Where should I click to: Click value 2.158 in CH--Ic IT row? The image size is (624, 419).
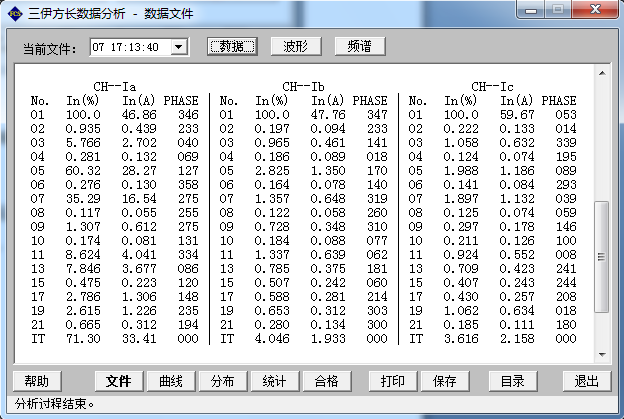[517, 339]
